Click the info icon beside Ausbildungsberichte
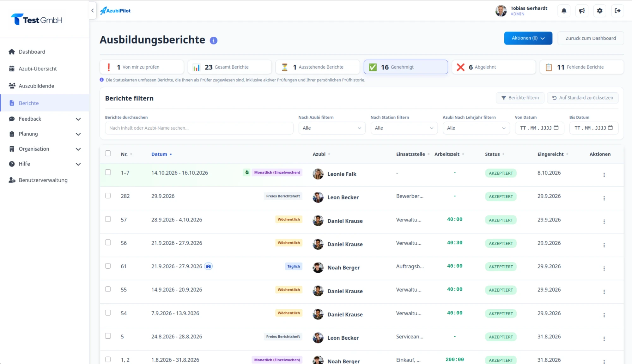The width and height of the screenshot is (632, 364). tap(214, 40)
